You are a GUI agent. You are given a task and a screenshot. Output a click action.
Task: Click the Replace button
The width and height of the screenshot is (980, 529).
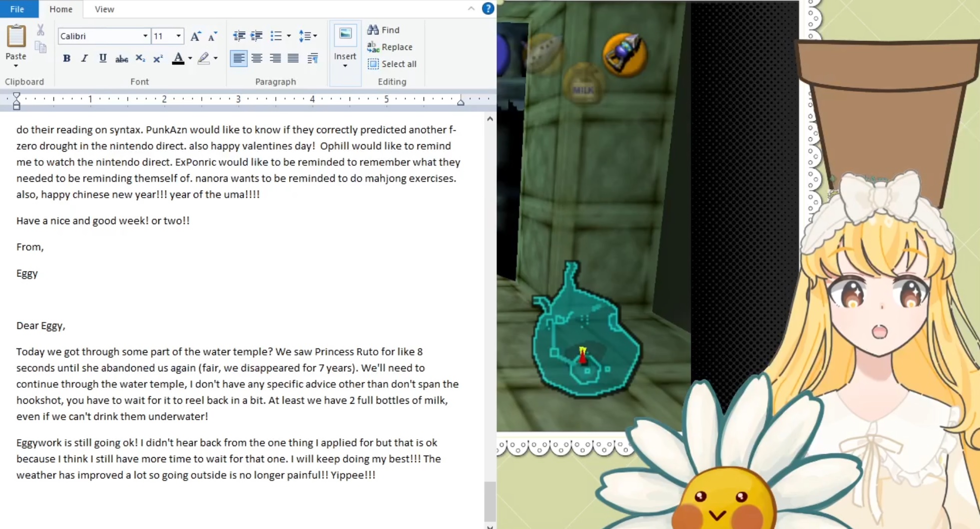coord(390,47)
